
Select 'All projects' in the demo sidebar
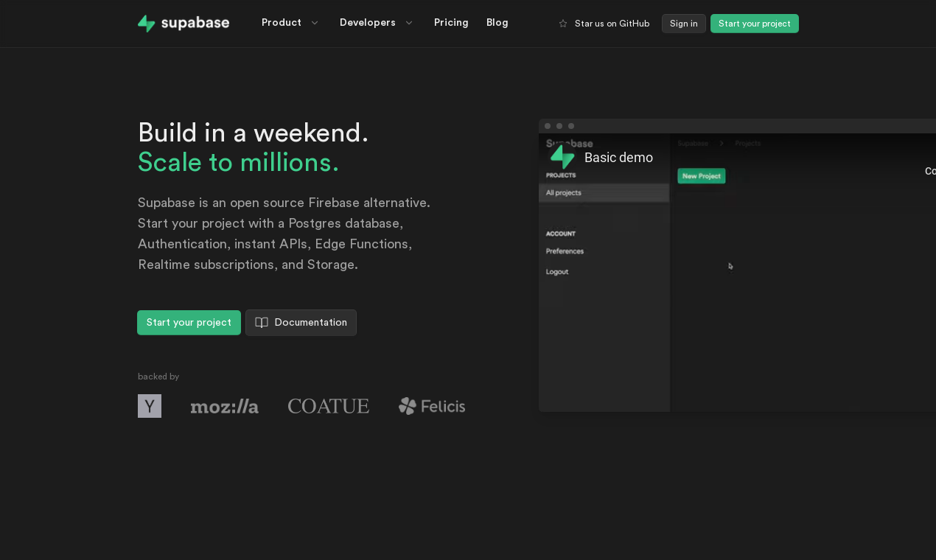[563, 192]
